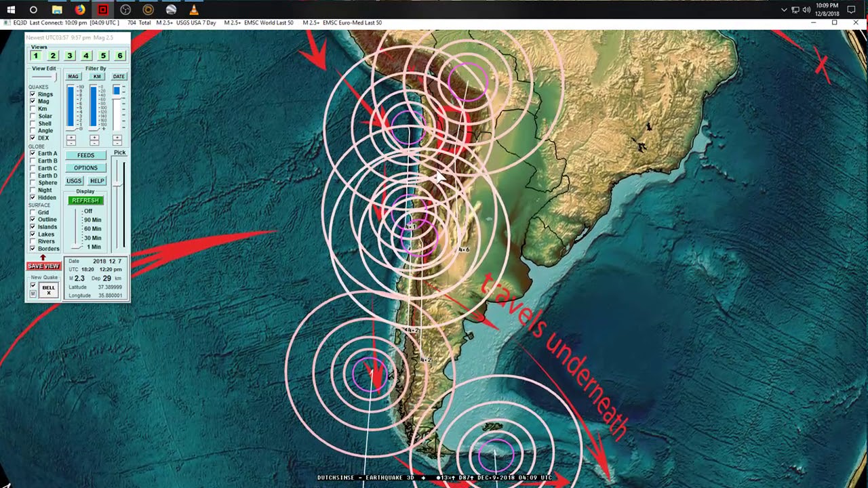Click the green REFRESH button
Image resolution: width=868 pixels, height=488 pixels.
pos(85,201)
